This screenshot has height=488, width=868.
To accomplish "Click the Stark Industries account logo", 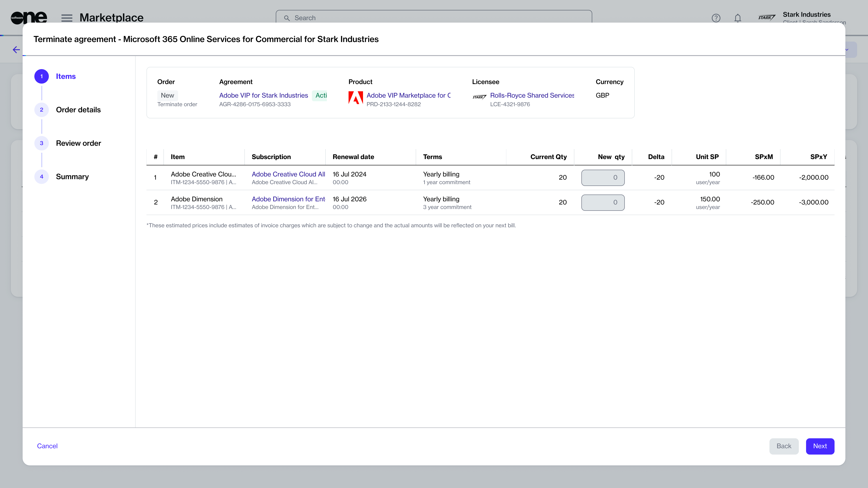I will (767, 18).
